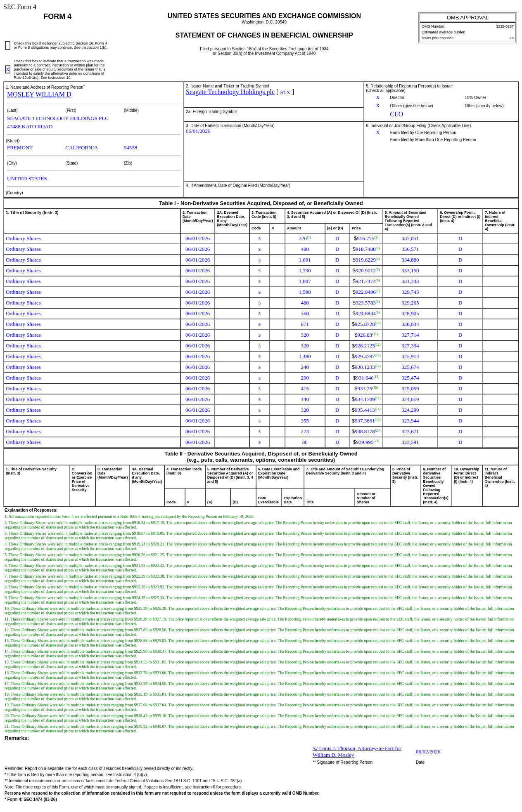Click the price $928.2125 cell

tap(366, 346)
